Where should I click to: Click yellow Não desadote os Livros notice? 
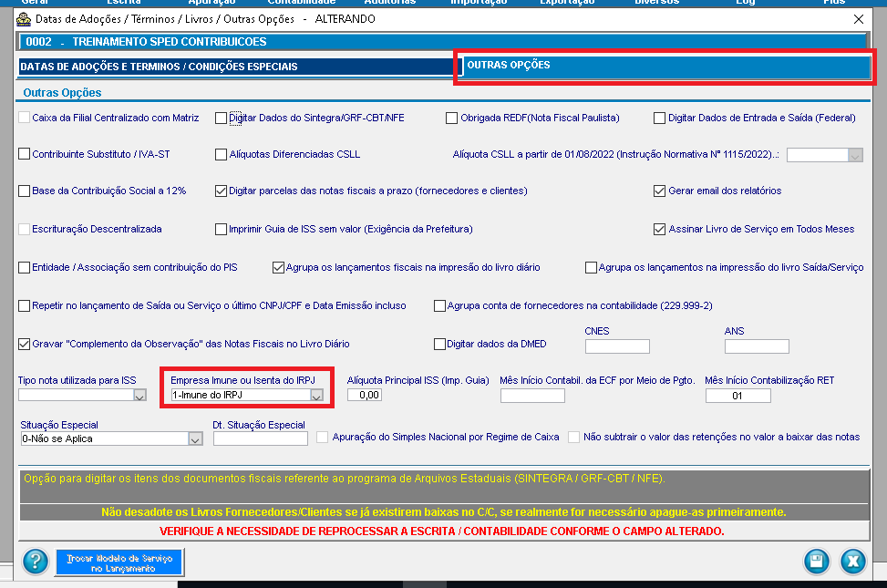point(443,512)
